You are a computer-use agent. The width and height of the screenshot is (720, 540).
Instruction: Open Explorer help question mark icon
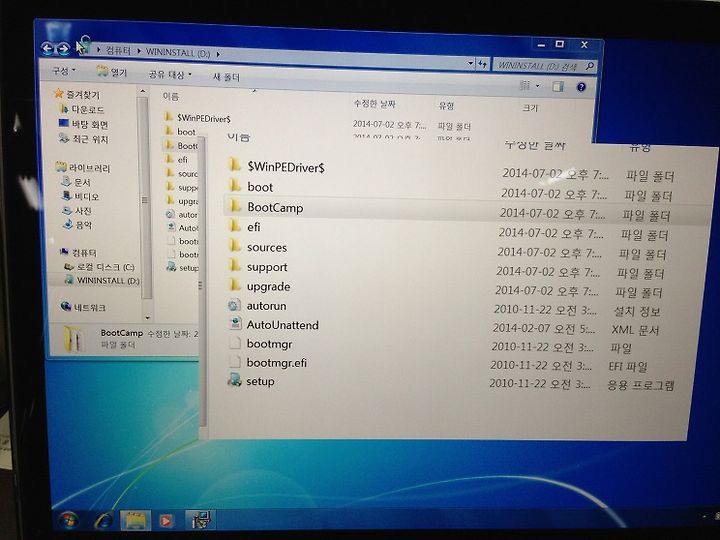coord(581,87)
